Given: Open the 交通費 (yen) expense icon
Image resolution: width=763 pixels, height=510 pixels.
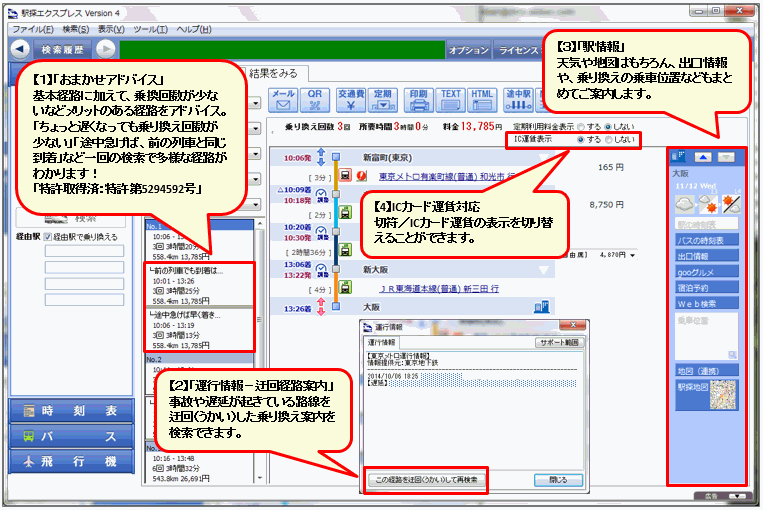Looking at the screenshot, I should click(x=348, y=99).
